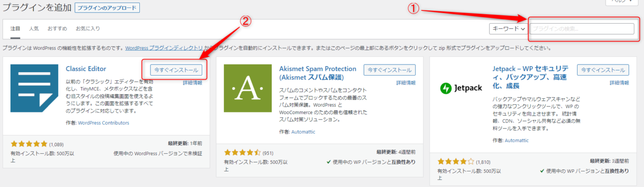Select the 注目 tab
This screenshot has width=644, height=187.
tap(15, 29)
